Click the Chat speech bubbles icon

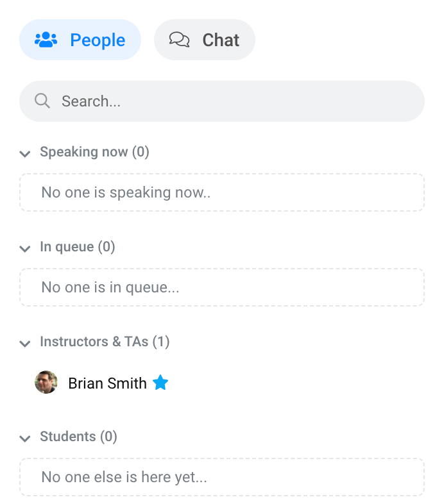coord(179,40)
